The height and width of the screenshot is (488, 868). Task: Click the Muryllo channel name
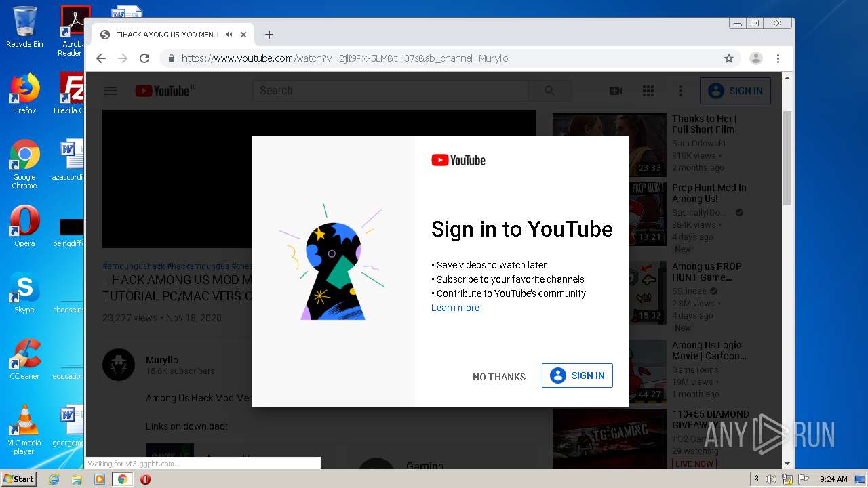tap(162, 360)
